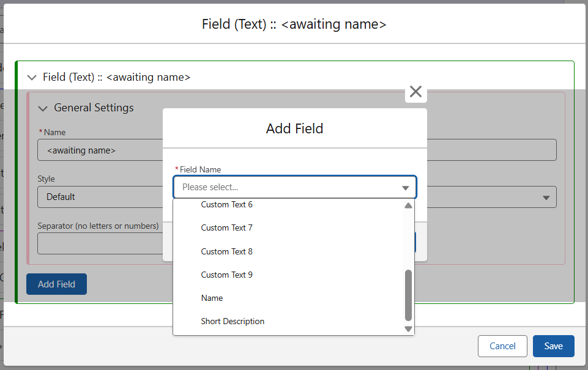The height and width of the screenshot is (370, 588).
Task: Select Custom Text 9 option
Action: pyautogui.click(x=227, y=275)
